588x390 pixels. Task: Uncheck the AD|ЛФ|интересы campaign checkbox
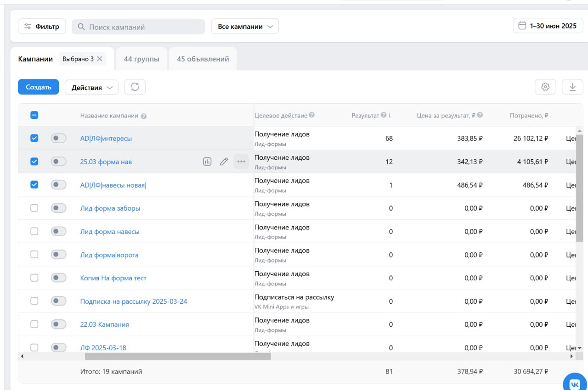(x=34, y=138)
